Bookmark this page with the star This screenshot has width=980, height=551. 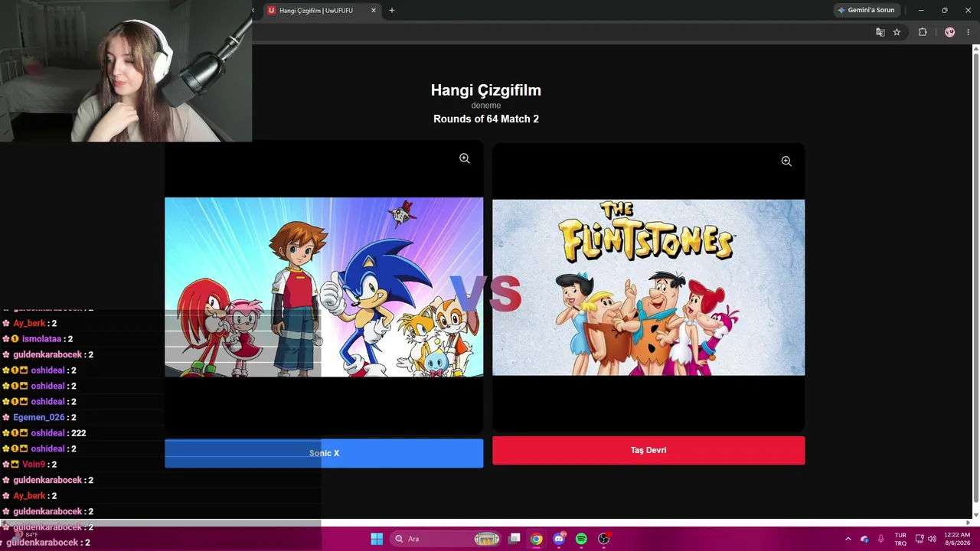click(897, 32)
